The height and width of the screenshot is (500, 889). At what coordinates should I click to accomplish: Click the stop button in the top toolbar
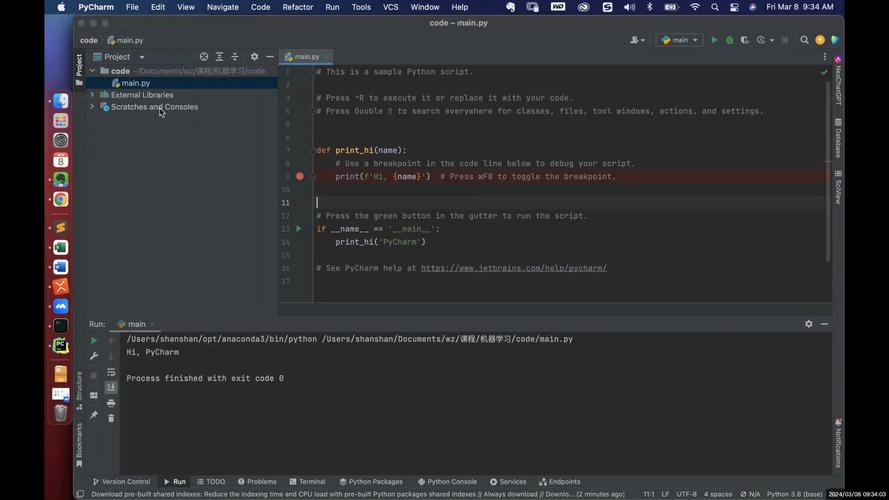coord(785,40)
